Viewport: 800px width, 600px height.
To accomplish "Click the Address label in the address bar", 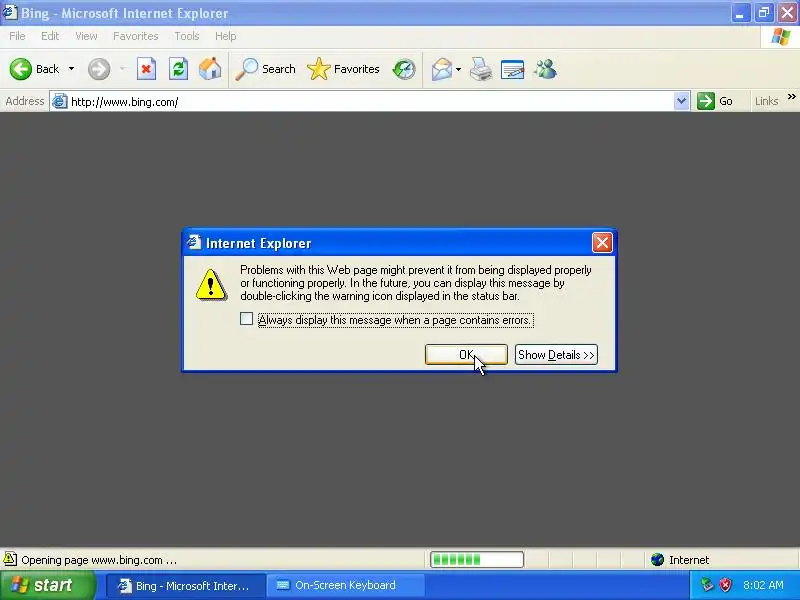I will pyautogui.click(x=24, y=101).
